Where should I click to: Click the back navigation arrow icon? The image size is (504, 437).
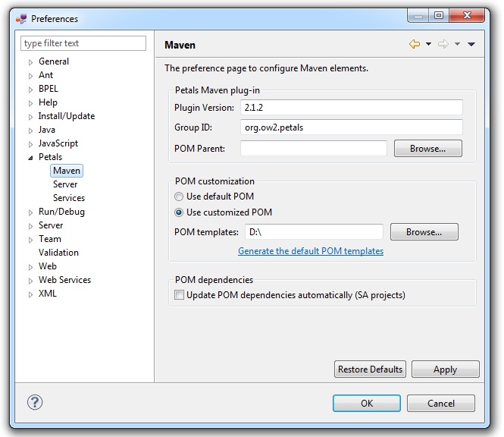click(x=414, y=45)
